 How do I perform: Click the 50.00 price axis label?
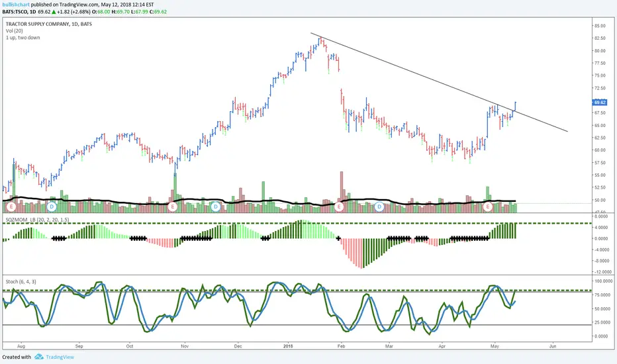click(x=600, y=201)
